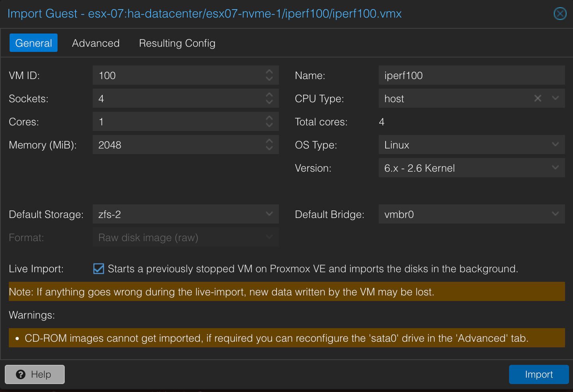Increment the VM ID using the up arrow
The height and width of the screenshot is (392, 573).
coord(269,72)
